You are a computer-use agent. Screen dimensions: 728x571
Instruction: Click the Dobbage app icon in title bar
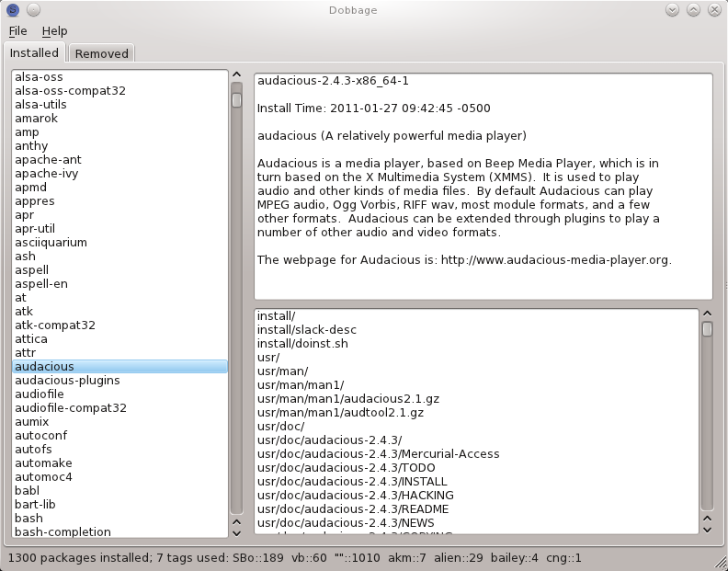coord(13,9)
